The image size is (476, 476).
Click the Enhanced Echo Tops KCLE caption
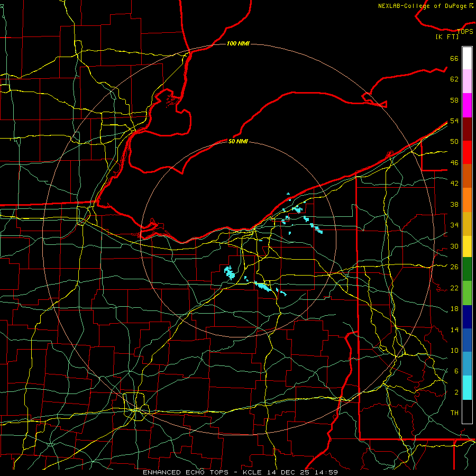click(x=240, y=472)
